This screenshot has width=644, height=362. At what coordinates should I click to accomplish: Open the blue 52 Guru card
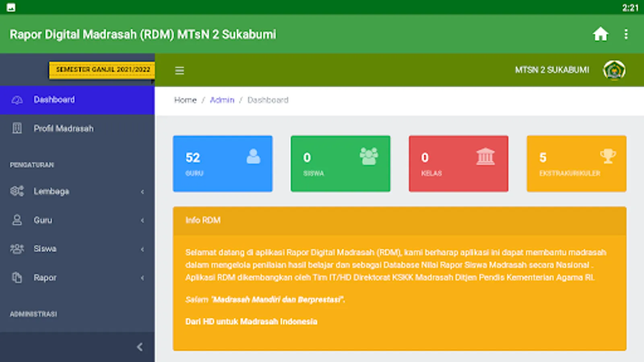223,163
